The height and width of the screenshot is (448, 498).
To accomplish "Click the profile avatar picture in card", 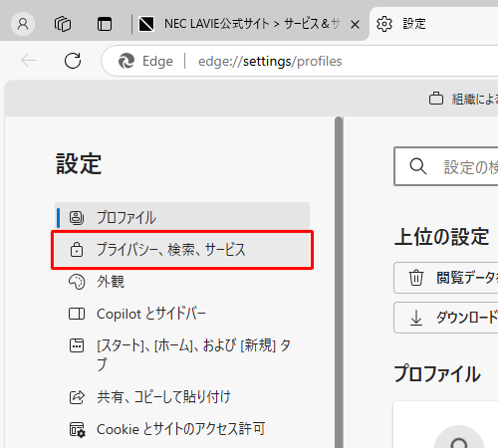I will coord(459,437).
